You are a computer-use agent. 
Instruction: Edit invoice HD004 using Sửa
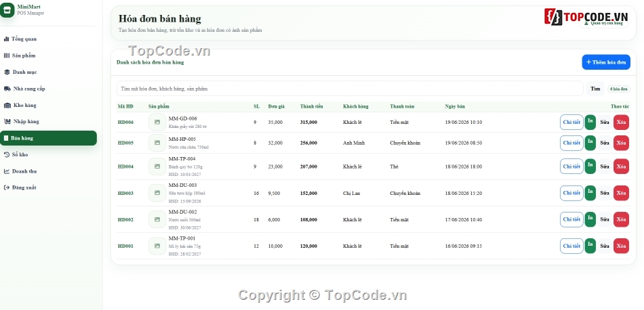pyautogui.click(x=605, y=167)
